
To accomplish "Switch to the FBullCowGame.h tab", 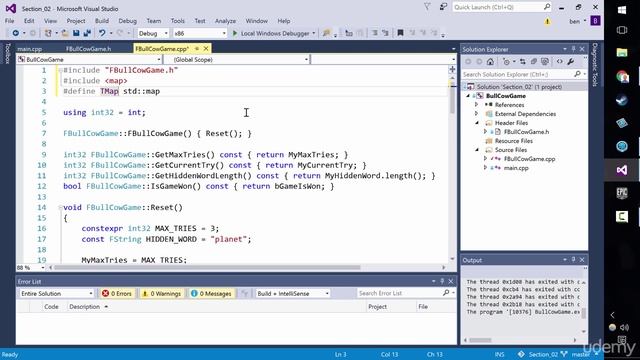I will coord(89,49).
